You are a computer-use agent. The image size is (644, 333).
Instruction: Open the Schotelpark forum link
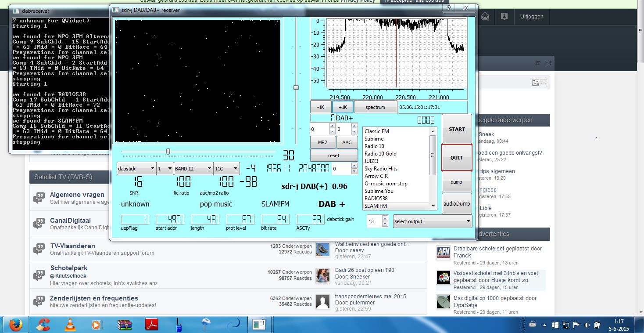pyautogui.click(x=69, y=268)
